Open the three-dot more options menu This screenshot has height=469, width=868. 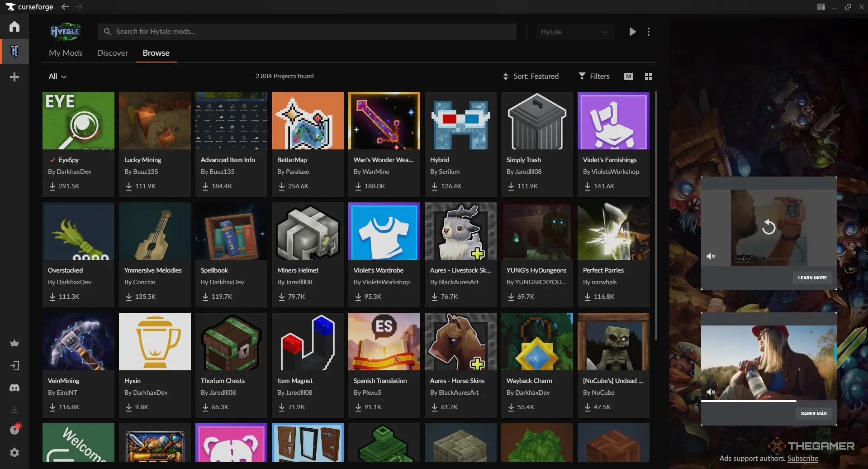pos(649,32)
